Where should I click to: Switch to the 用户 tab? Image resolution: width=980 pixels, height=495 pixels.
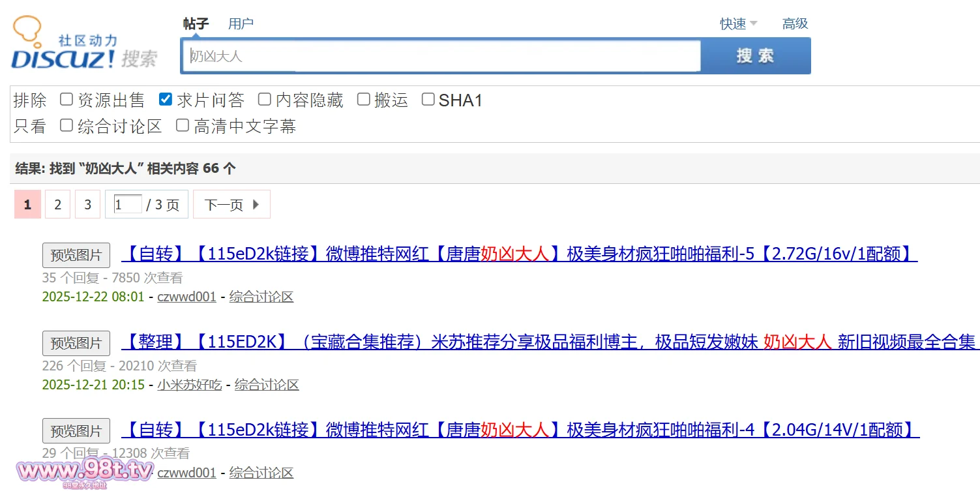(x=241, y=24)
